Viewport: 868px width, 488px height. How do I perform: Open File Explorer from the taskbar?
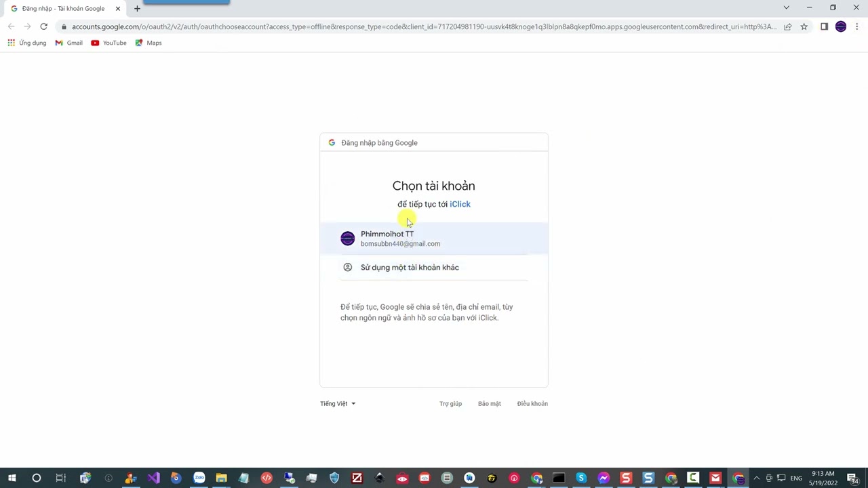(x=221, y=478)
